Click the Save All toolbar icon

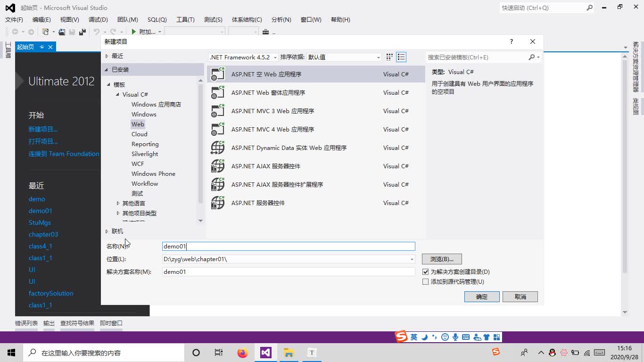coord(83,32)
